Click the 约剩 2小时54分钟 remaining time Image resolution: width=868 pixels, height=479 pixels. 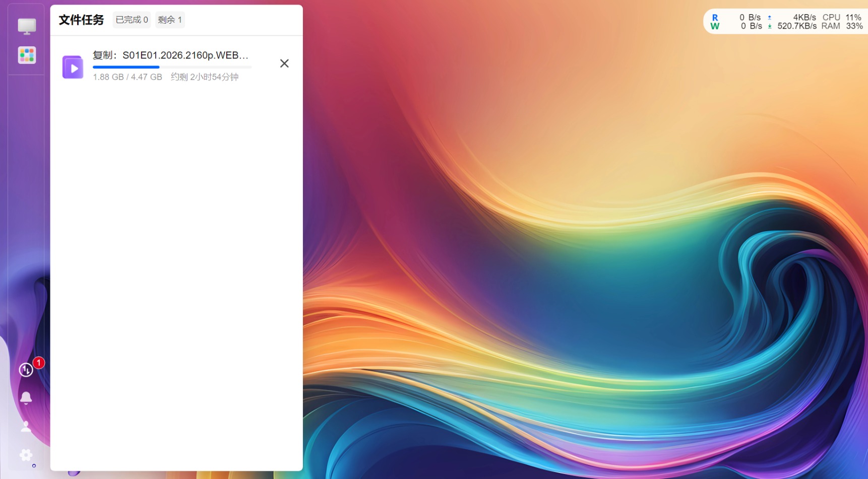(205, 77)
